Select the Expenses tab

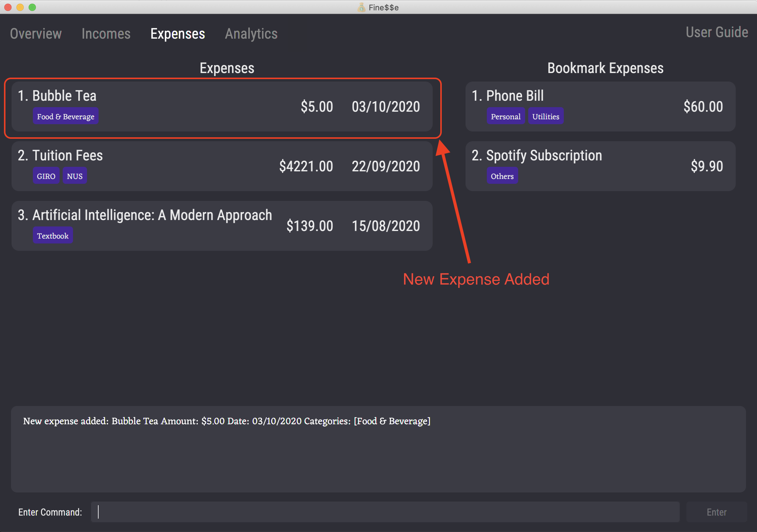click(x=178, y=34)
